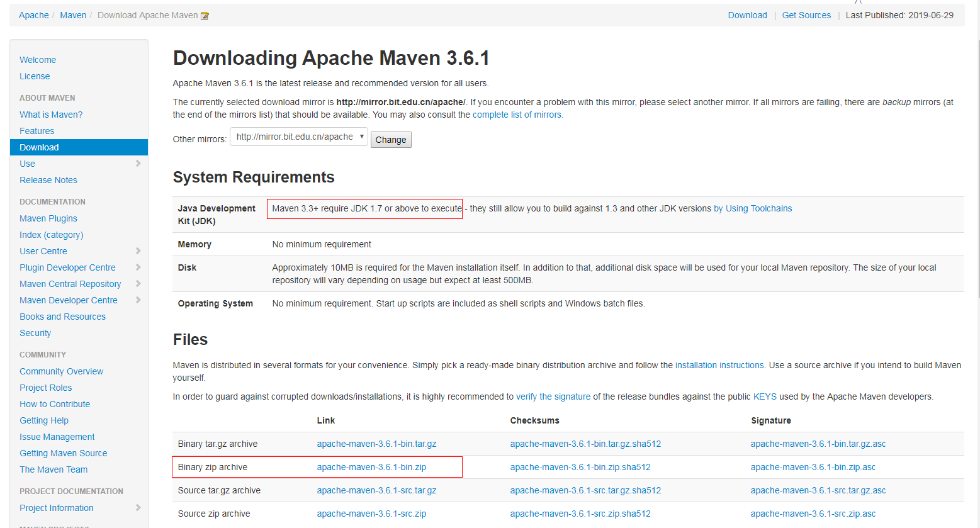Click the edit icon beside Download Apache Maven breadcrumb

pyautogui.click(x=205, y=16)
